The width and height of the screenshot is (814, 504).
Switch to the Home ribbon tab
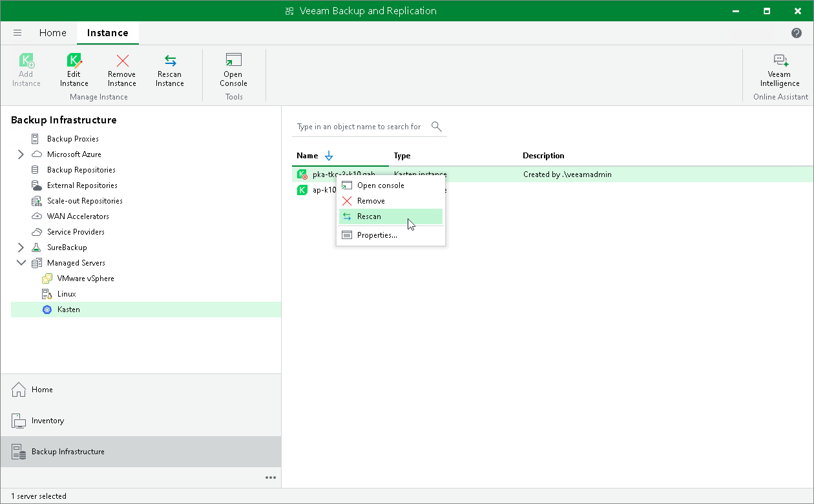(x=52, y=33)
